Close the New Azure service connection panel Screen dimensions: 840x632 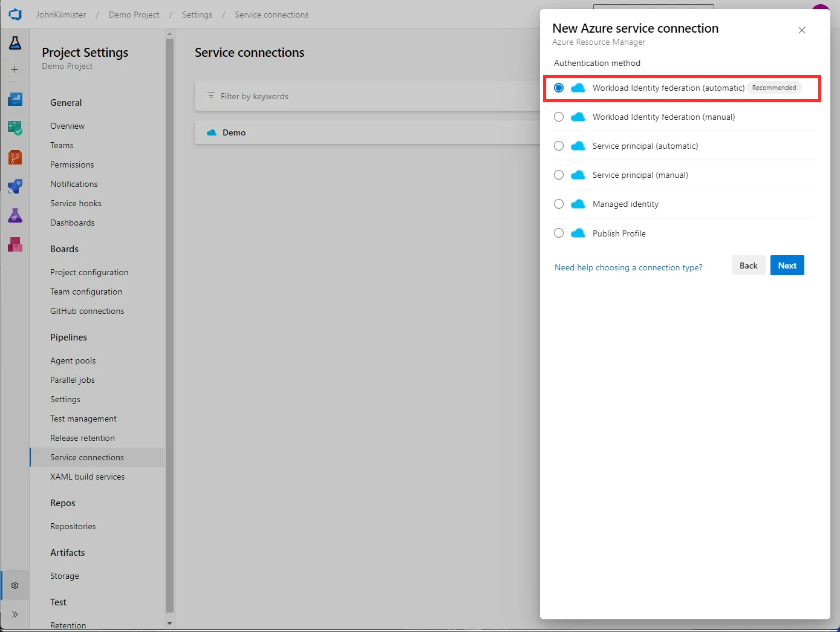(x=802, y=30)
